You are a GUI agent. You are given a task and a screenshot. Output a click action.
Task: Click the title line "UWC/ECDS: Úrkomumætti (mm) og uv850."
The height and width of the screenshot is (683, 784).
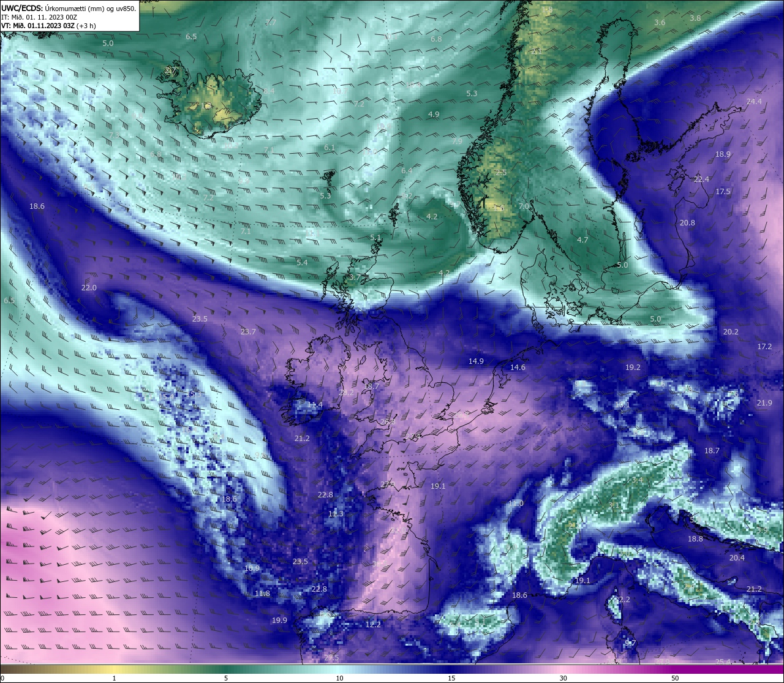pyautogui.click(x=69, y=9)
